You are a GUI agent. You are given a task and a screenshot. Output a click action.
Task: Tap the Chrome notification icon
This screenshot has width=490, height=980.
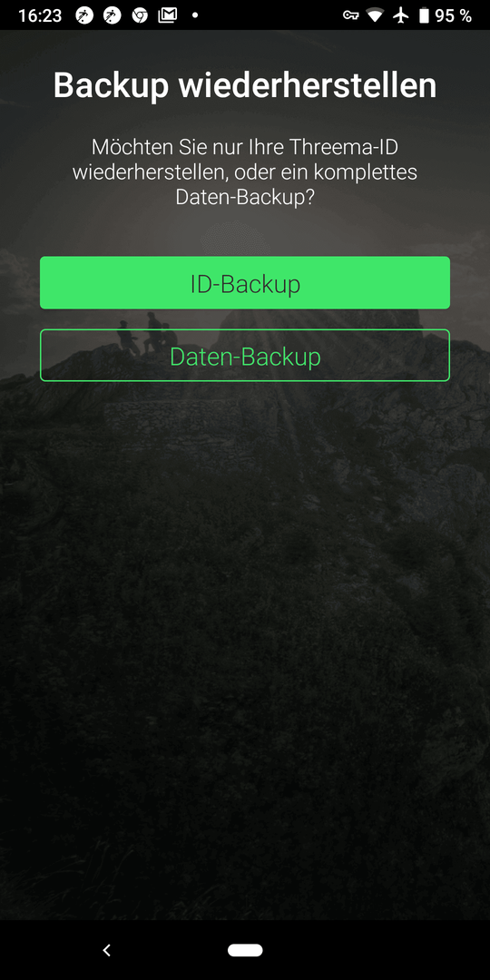click(x=140, y=15)
